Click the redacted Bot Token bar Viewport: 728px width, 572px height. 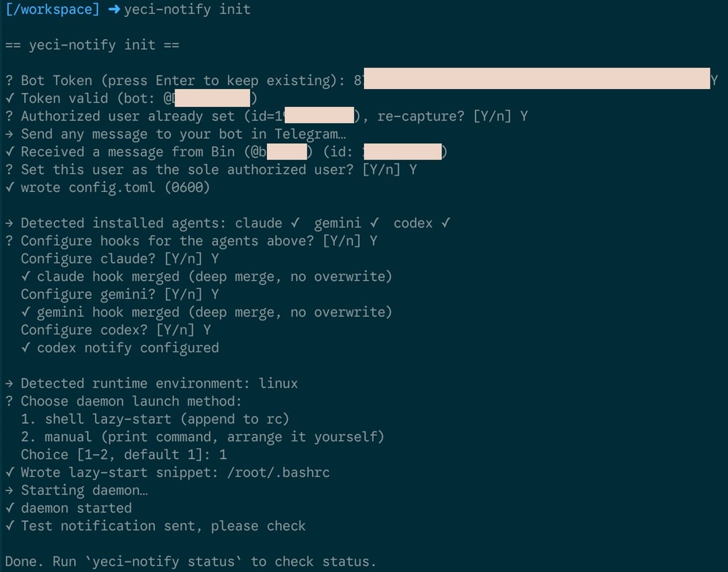click(537, 78)
